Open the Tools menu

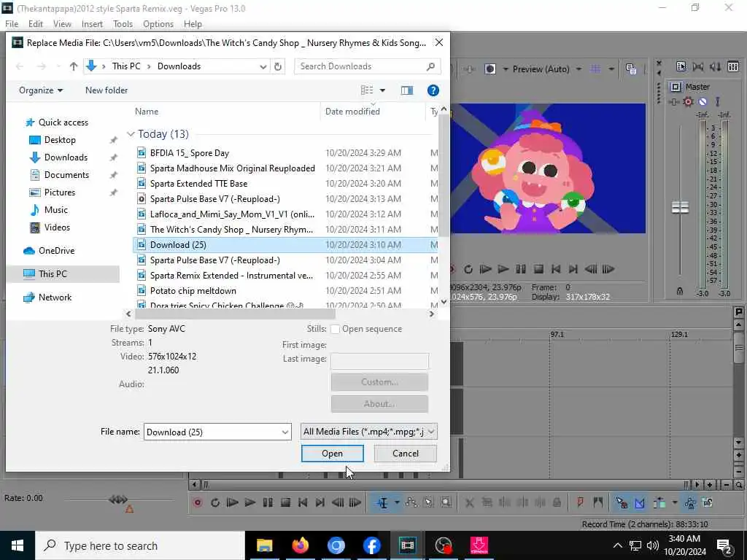[x=123, y=24]
